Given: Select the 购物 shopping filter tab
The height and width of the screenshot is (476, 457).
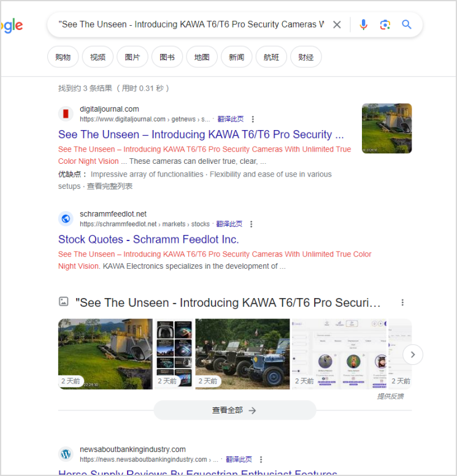Looking at the screenshot, I should point(63,57).
